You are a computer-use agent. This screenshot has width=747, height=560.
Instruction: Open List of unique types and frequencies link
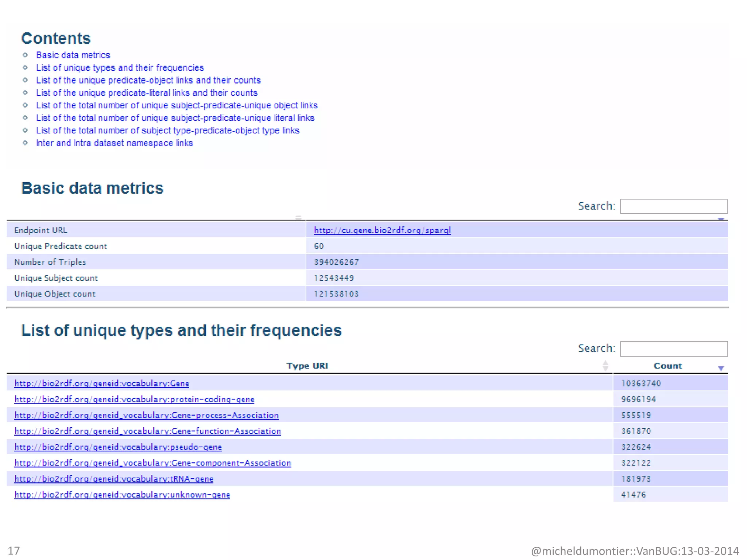click(120, 68)
